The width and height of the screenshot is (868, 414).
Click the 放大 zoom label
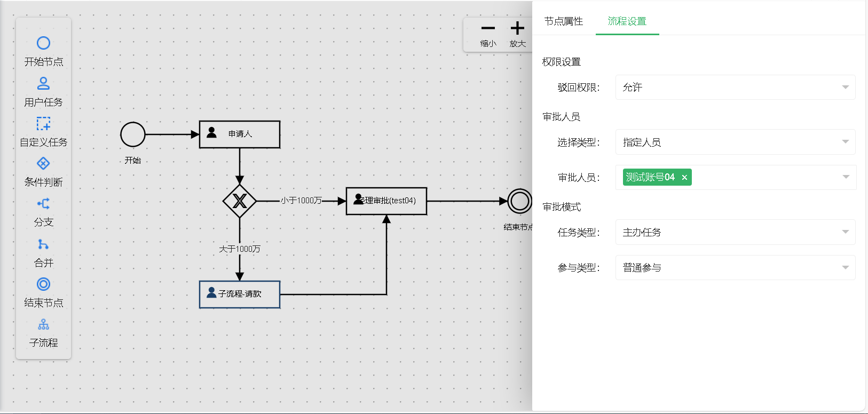[x=518, y=44]
